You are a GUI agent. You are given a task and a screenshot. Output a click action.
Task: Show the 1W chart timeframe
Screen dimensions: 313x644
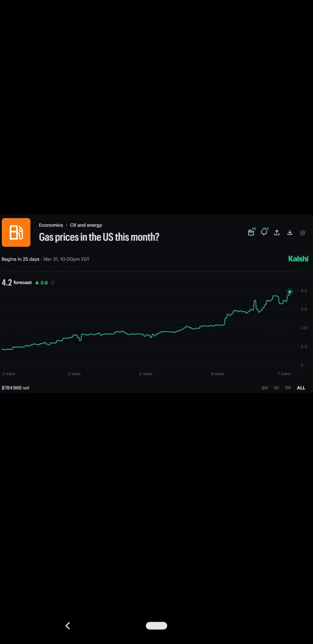(x=288, y=388)
